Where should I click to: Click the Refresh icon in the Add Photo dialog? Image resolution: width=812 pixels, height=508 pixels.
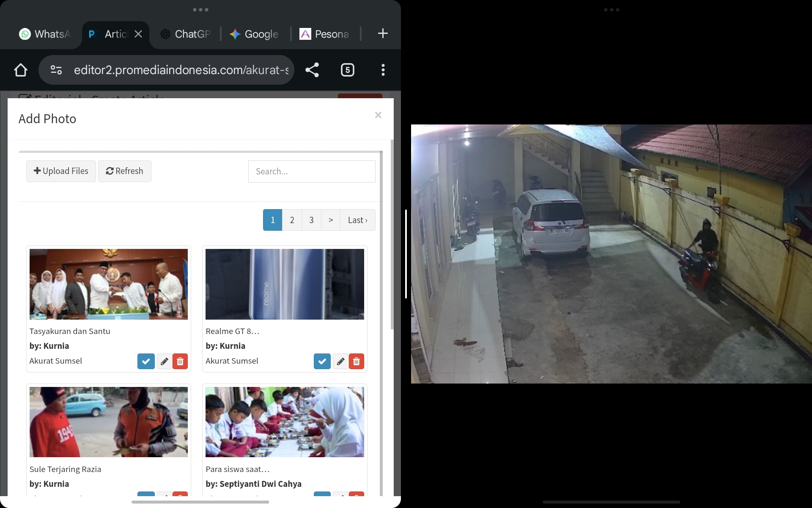(124, 171)
